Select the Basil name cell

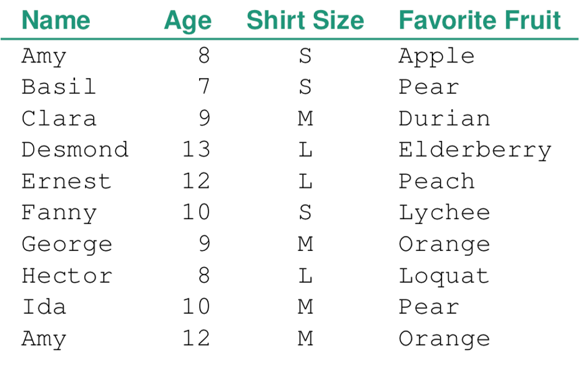point(59,87)
